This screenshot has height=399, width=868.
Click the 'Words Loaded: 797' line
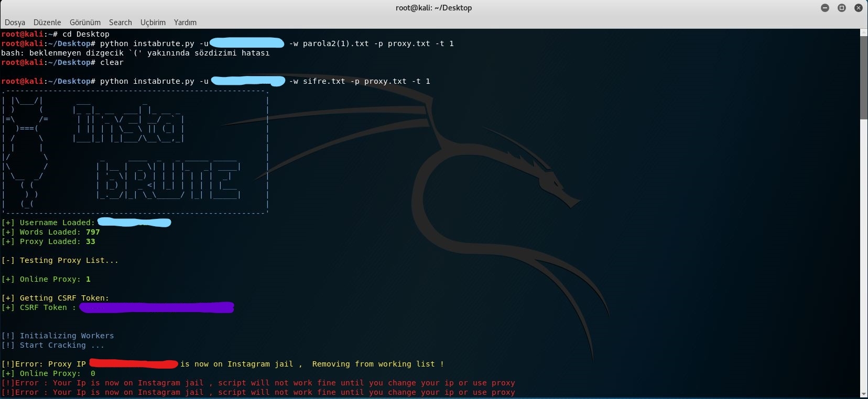[50, 232]
